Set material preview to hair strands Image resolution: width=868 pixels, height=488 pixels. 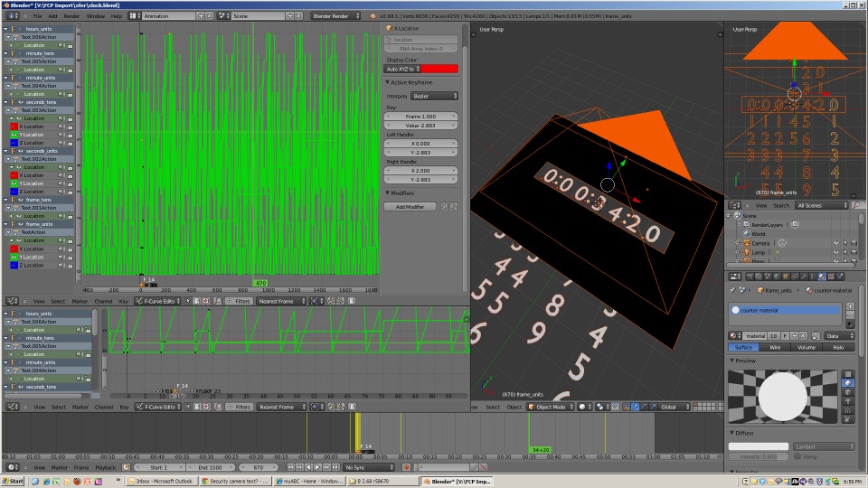848,410
